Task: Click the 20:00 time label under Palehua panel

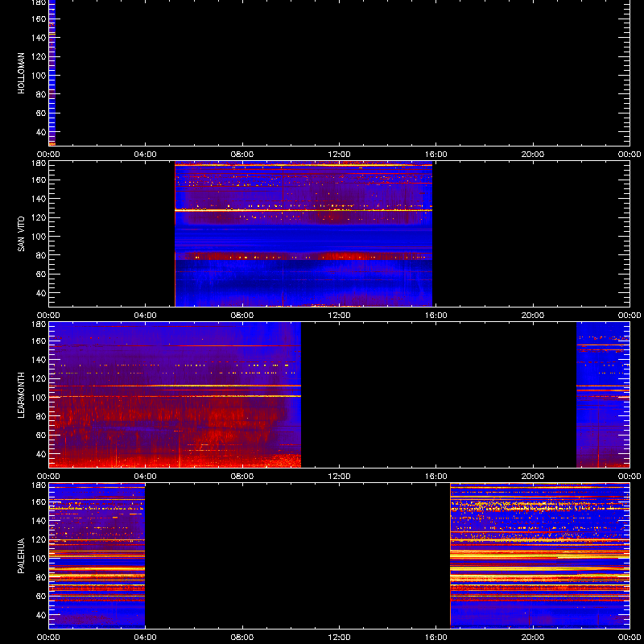Action: [533, 638]
